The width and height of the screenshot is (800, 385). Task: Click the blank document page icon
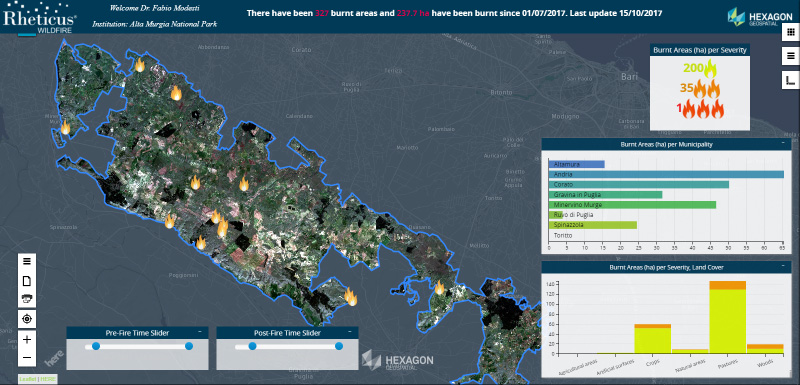click(x=27, y=280)
